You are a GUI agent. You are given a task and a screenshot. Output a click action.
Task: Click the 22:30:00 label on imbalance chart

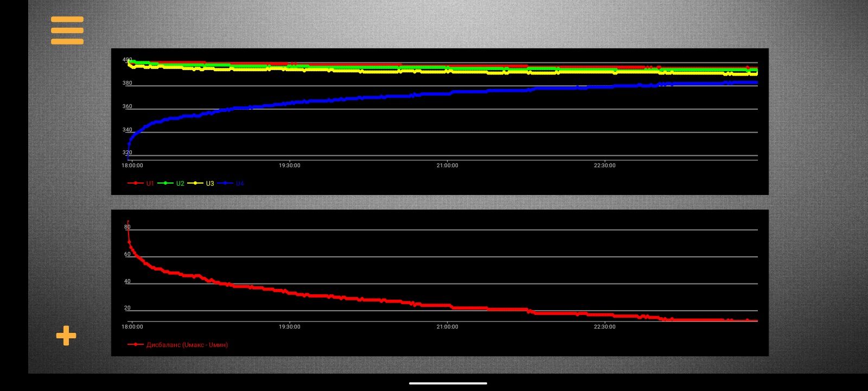pyautogui.click(x=604, y=327)
